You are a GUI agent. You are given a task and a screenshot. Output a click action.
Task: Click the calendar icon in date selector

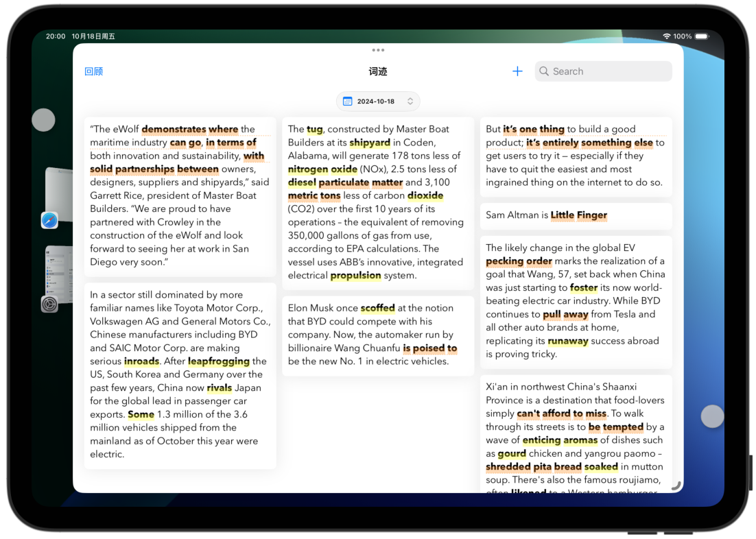point(347,101)
